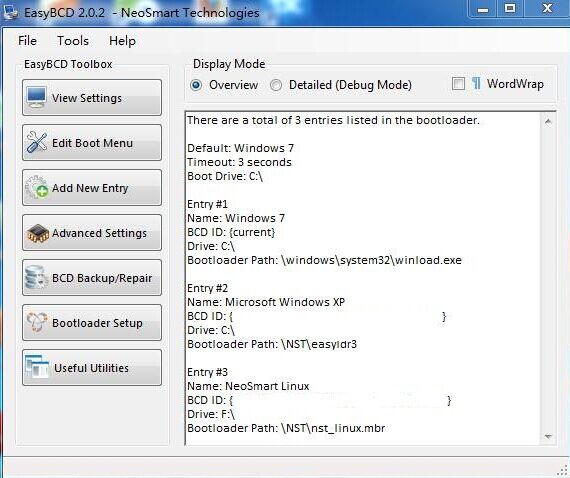
Task: Click the scrollbar up arrow in entries pane
Action: [548, 121]
